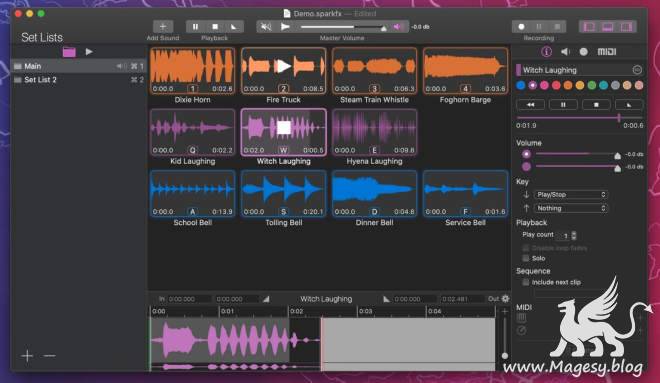Pause the recording in the toolbar
Image resolution: width=660 pixels, height=383 pixels.
(x=539, y=27)
